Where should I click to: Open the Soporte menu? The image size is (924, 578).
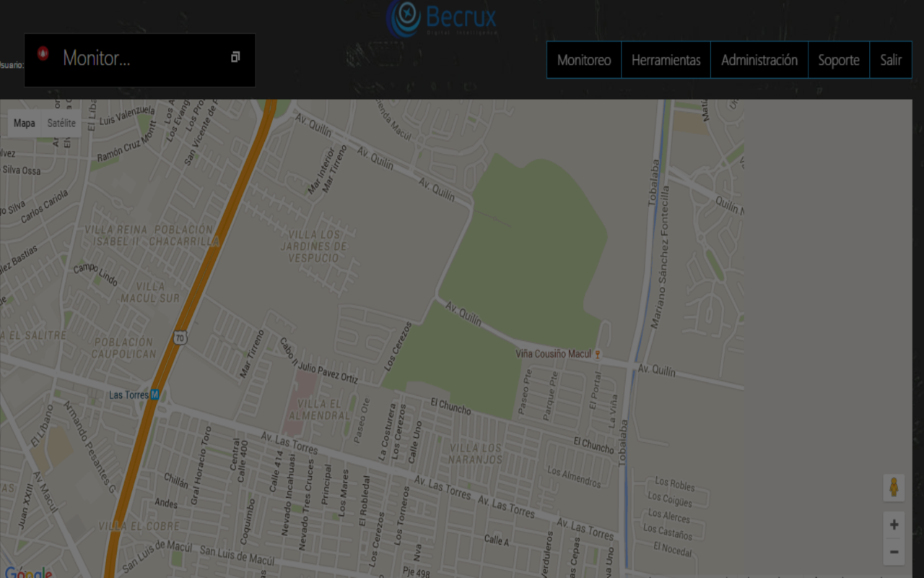click(x=839, y=60)
